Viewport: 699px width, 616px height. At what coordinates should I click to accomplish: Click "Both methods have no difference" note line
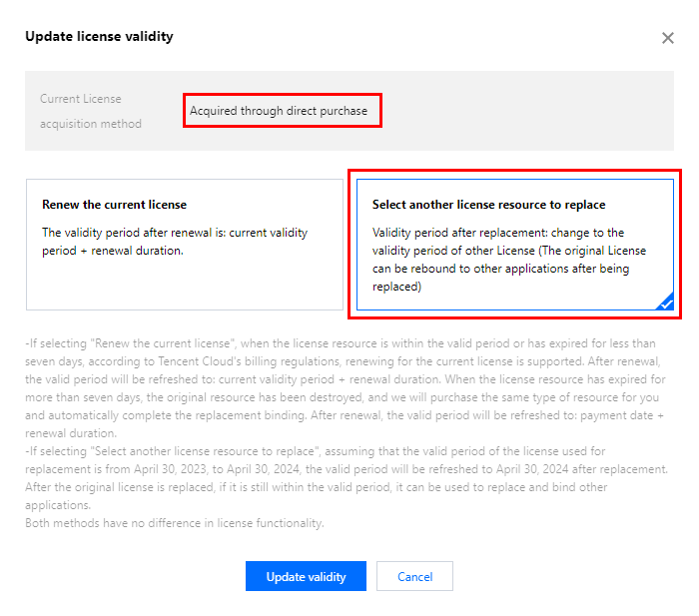[x=175, y=523]
